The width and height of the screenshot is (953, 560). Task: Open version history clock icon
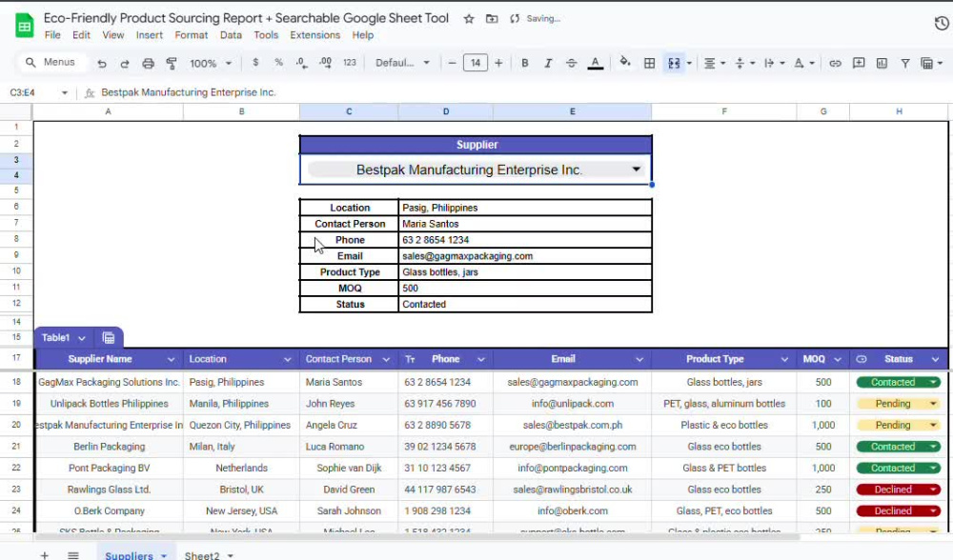point(942,23)
